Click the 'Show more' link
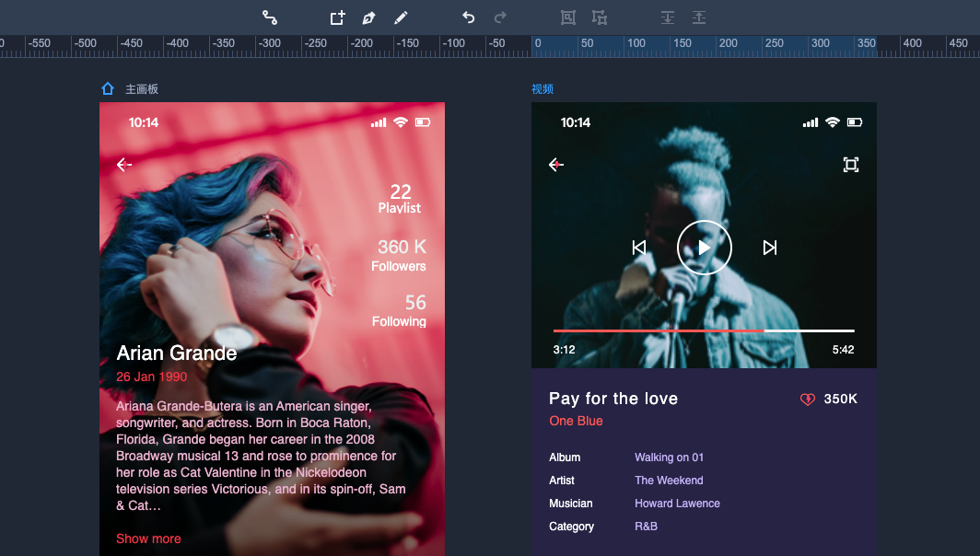Viewport: 980px width, 556px height. 149,539
